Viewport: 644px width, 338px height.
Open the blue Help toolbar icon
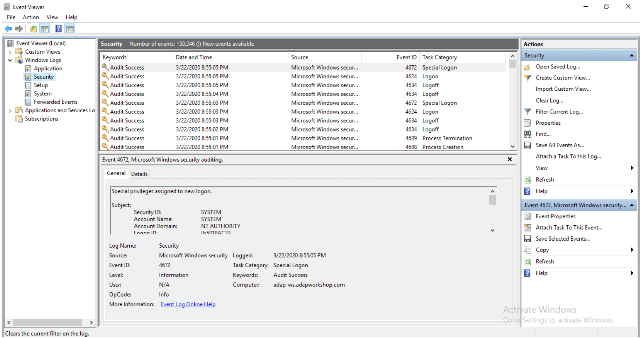tap(58, 29)
